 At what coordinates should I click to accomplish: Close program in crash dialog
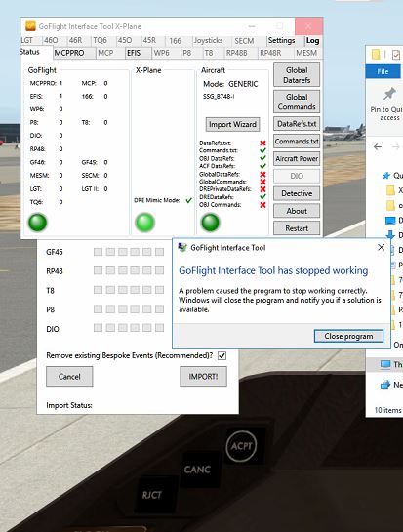[x=348, y=336]
